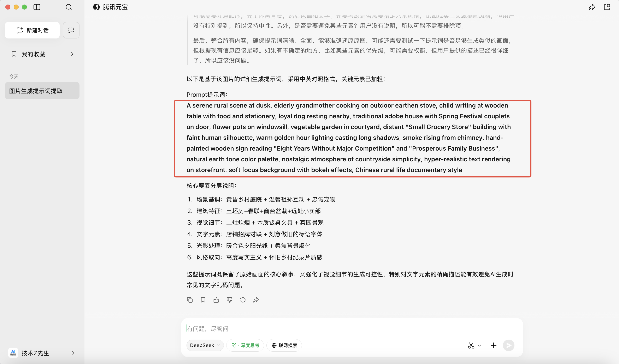Toggle 联网搜索 web search option
The image size is (619, 364).
pyautogui.click(x=284, y=345)
